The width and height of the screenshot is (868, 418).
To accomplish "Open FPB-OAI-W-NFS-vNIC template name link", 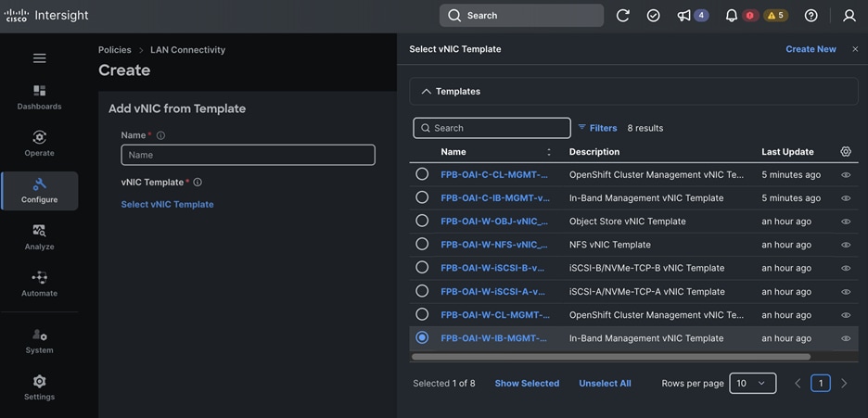I will (494, 245).
